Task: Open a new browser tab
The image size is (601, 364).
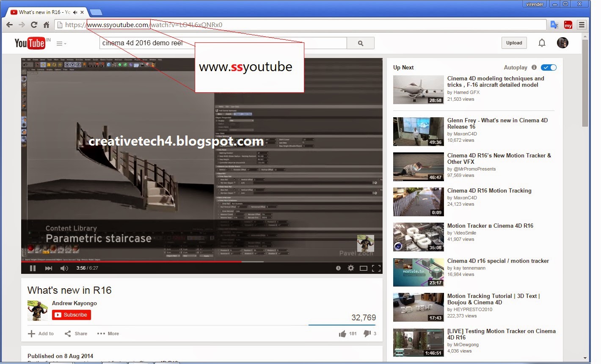Action: (96, 12)
